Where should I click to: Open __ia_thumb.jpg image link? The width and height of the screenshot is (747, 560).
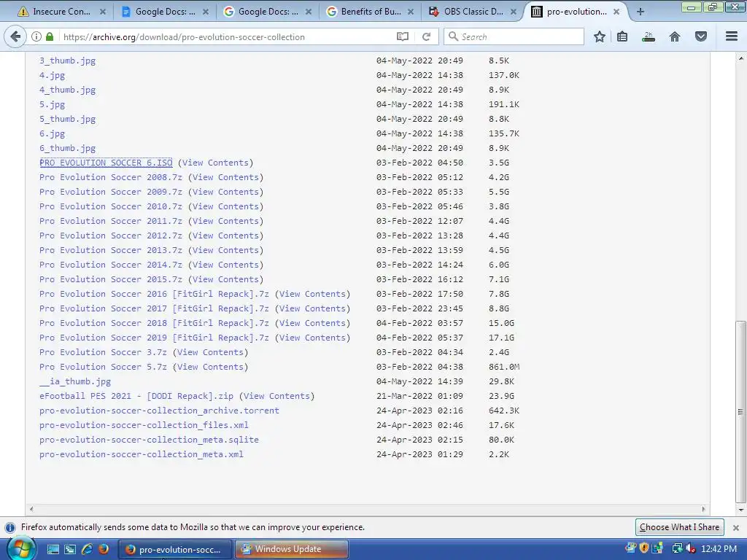75,381
